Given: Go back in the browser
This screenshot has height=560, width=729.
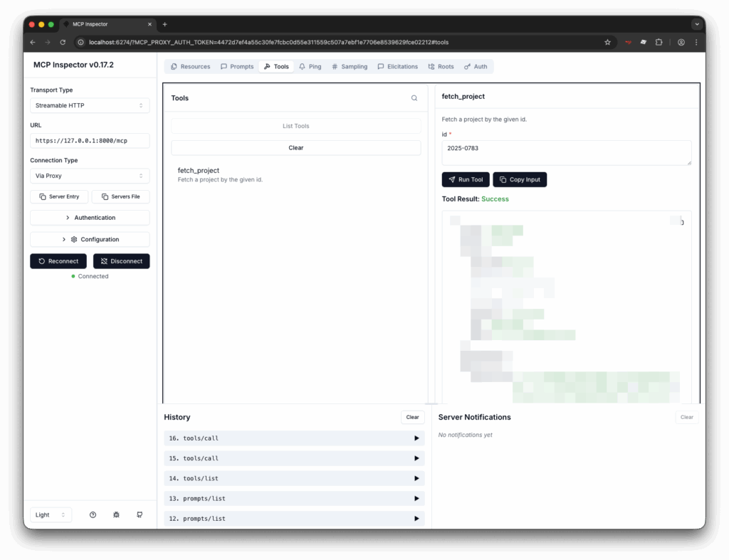Looking at the screenshot, I should click(x=33, y=42).
